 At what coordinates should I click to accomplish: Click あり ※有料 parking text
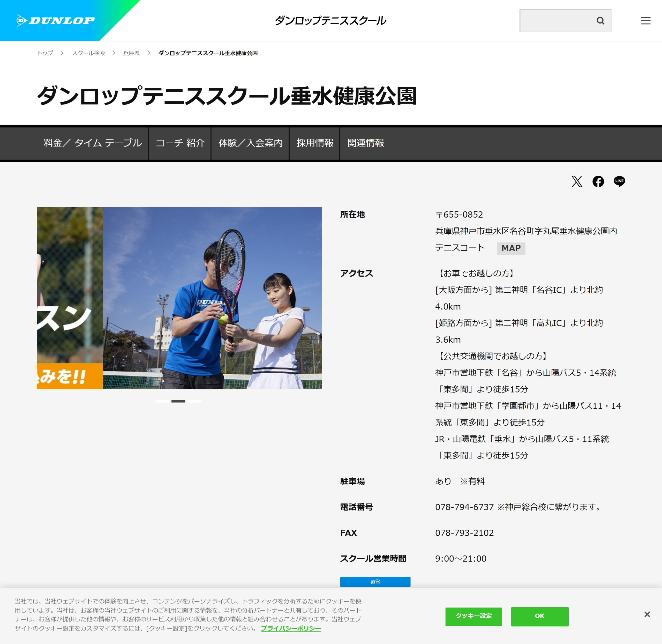click(x=460, y=481)
